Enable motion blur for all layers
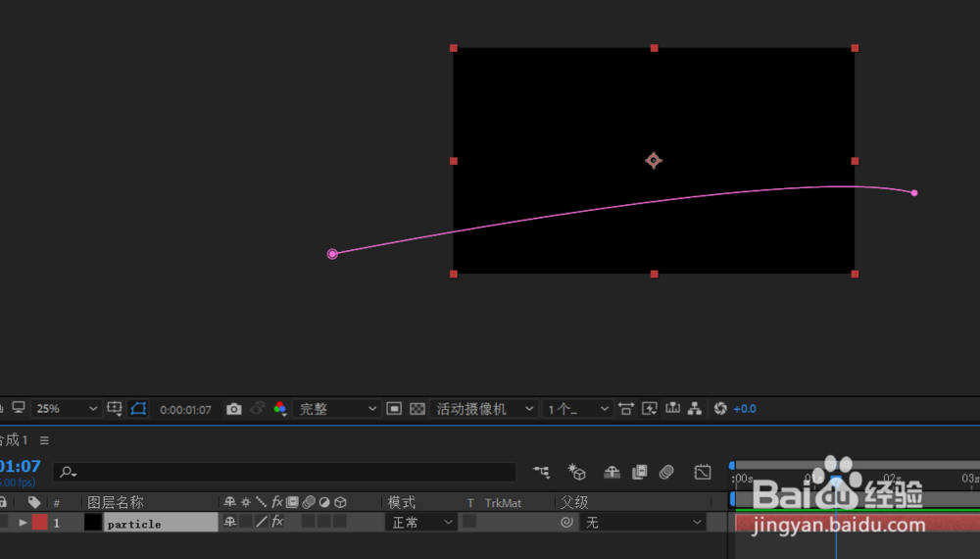Screen dimensions: 980x559 click(666, 472)
